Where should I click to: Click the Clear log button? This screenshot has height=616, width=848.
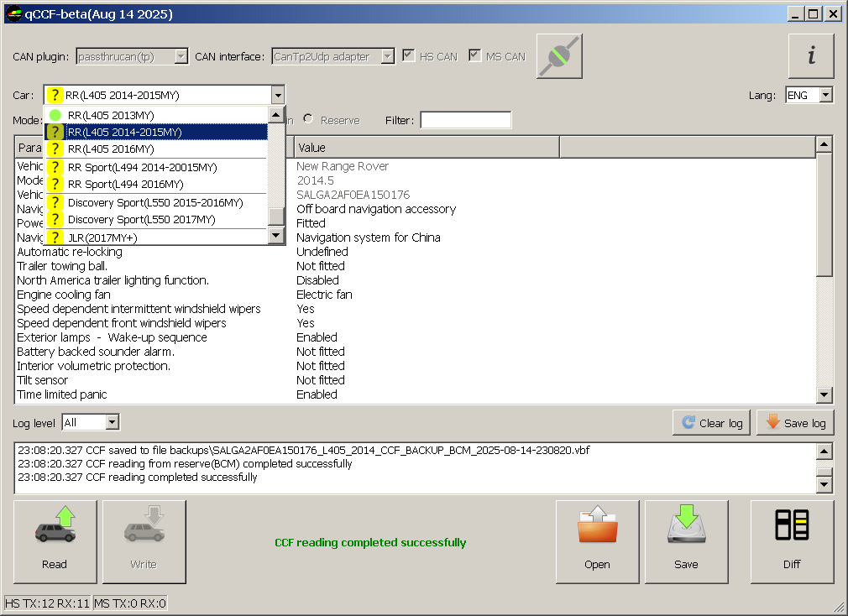(712, 422)
